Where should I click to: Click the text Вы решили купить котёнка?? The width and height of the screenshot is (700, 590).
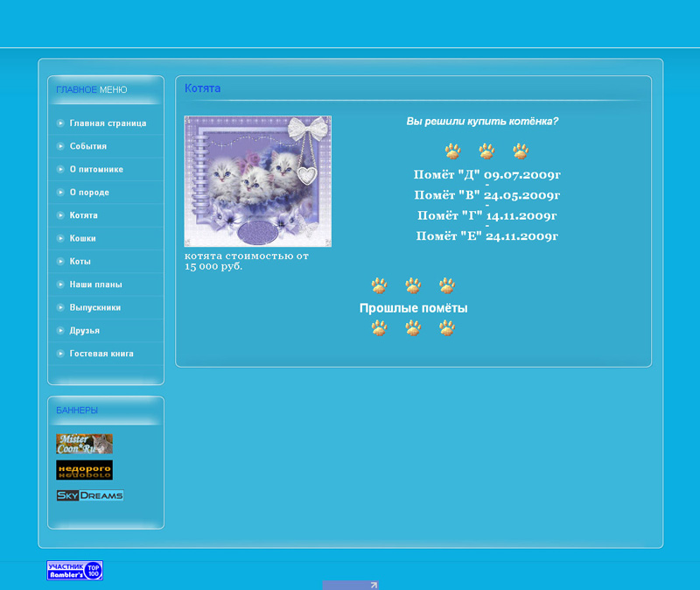(x=482, y=122)
